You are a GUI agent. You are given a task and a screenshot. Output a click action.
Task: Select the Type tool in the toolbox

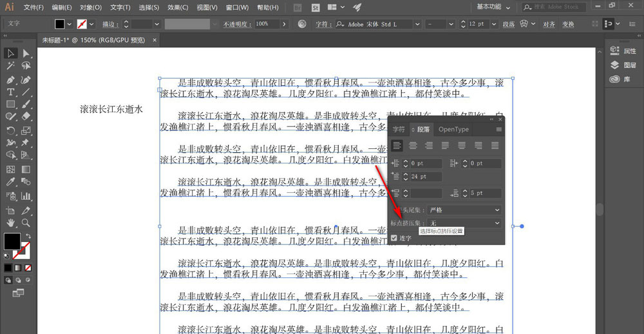pos(11,92)
